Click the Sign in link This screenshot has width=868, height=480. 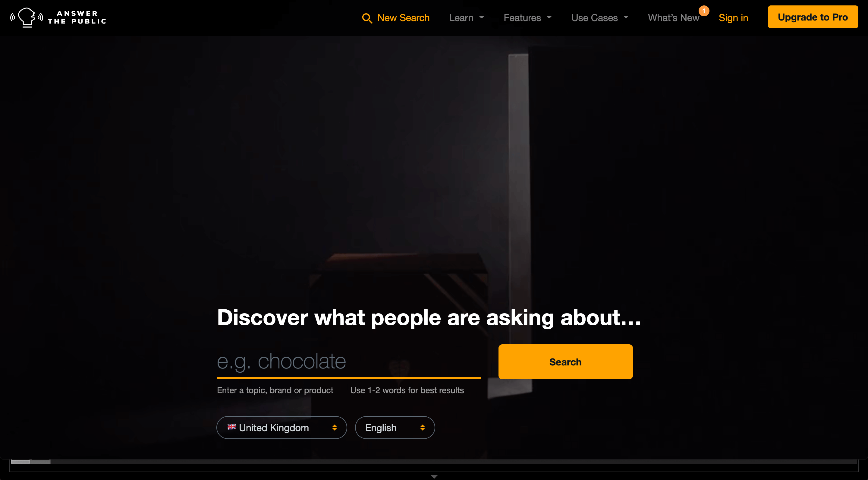click(x=733, y=17)
